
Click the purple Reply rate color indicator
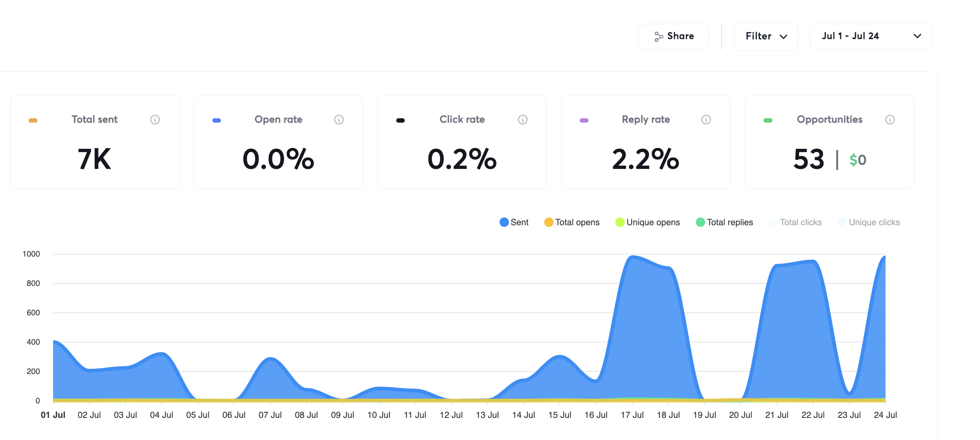coord(584,120)
